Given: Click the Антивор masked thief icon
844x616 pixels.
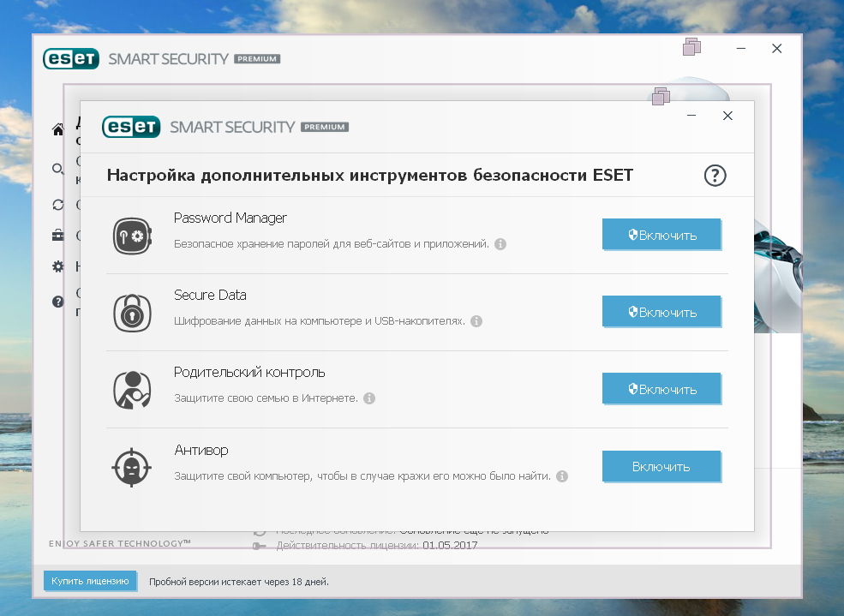Looking at the screenshot, I should click(132, 467).
